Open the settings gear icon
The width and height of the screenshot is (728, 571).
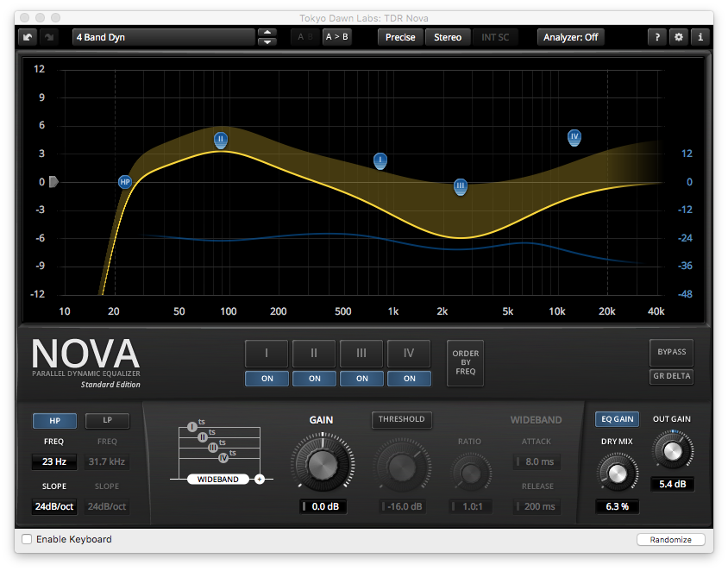pos(678,37)
